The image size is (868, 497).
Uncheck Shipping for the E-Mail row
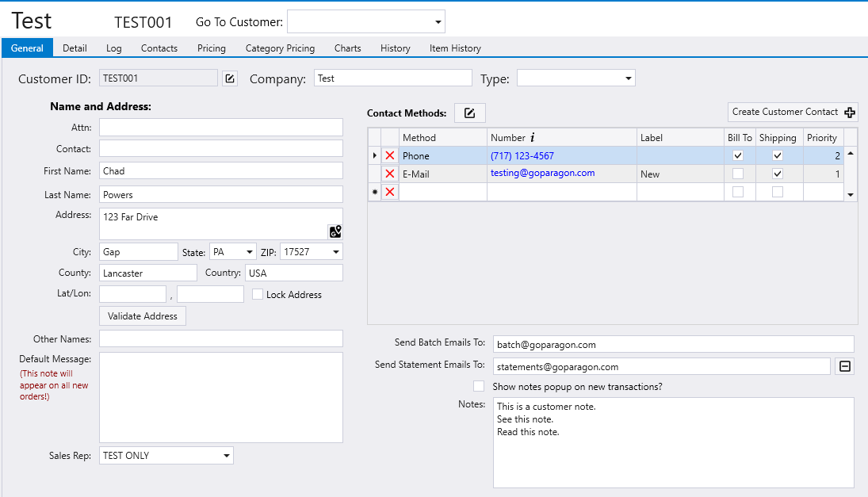(x=778, y=174)
